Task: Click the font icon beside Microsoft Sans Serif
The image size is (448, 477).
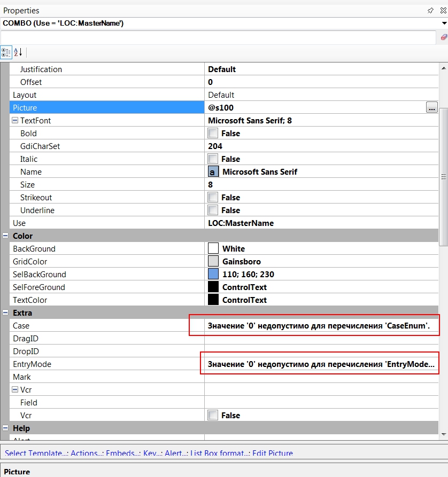Action: click(213, 172)
